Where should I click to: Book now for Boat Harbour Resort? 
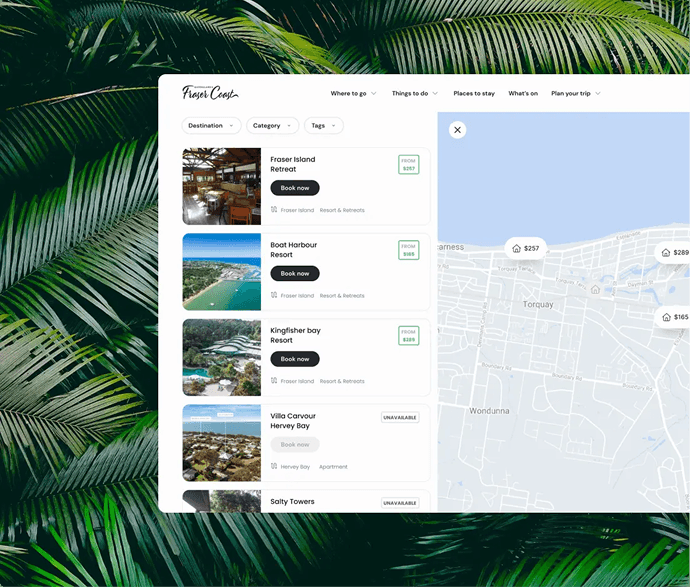click(295, 273)
